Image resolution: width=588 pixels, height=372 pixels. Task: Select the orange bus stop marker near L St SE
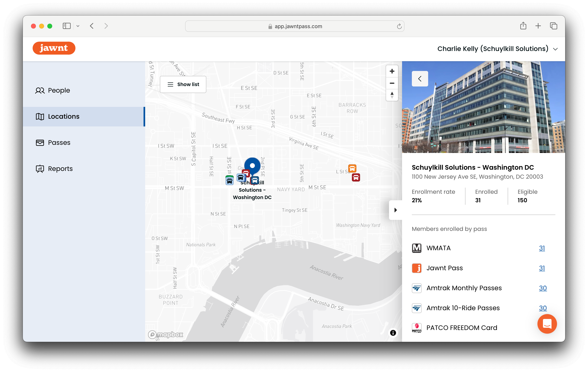pos(352,168)
